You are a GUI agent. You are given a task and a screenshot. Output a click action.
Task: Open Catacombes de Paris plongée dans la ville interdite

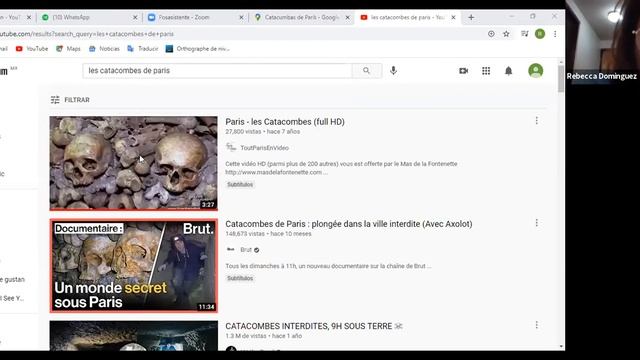point(349,224)
